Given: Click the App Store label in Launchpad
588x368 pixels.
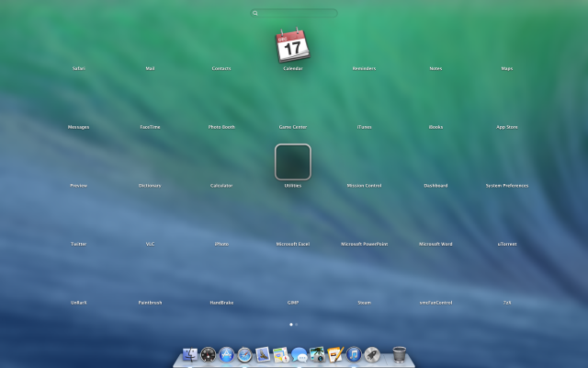Looking at the screenshot, I should [507, 127].
